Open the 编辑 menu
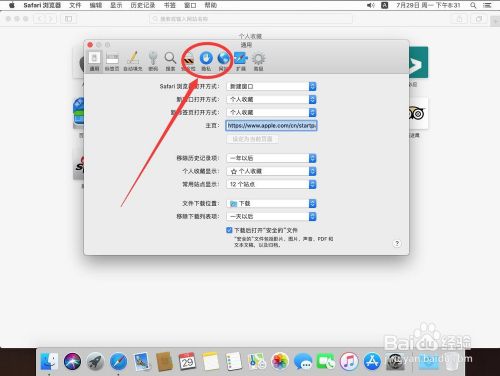The image size is (500, 376). (x=96, y=5)
